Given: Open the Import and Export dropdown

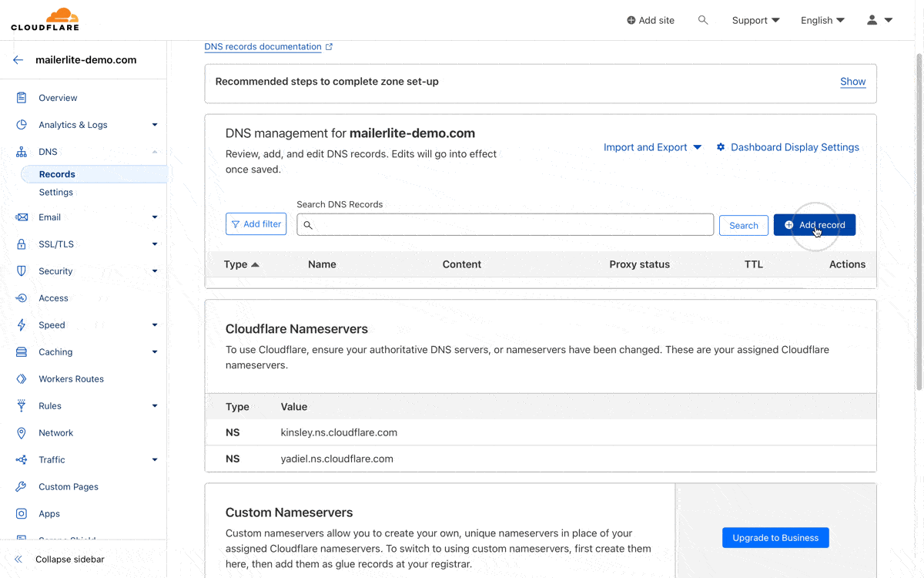Looking at the screenshot, I should pos(652,147).
